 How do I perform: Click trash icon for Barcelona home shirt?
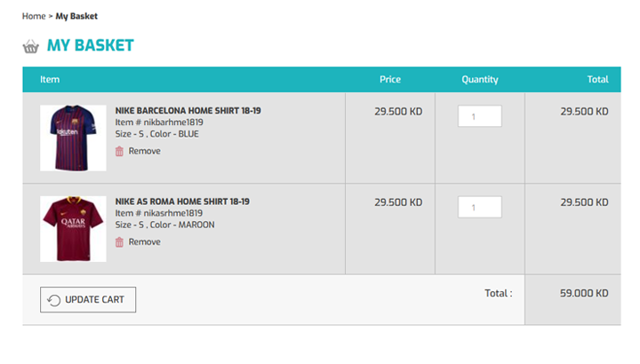click(119, 151)
